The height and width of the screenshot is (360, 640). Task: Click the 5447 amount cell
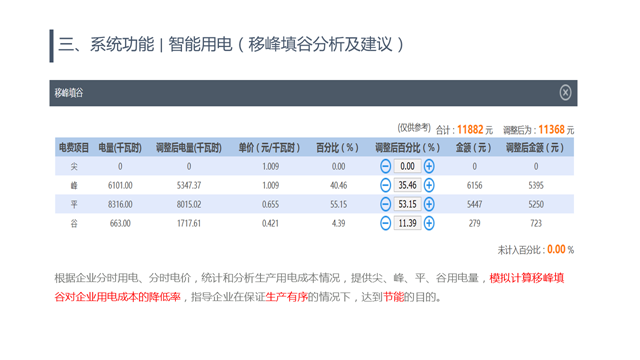474,204
